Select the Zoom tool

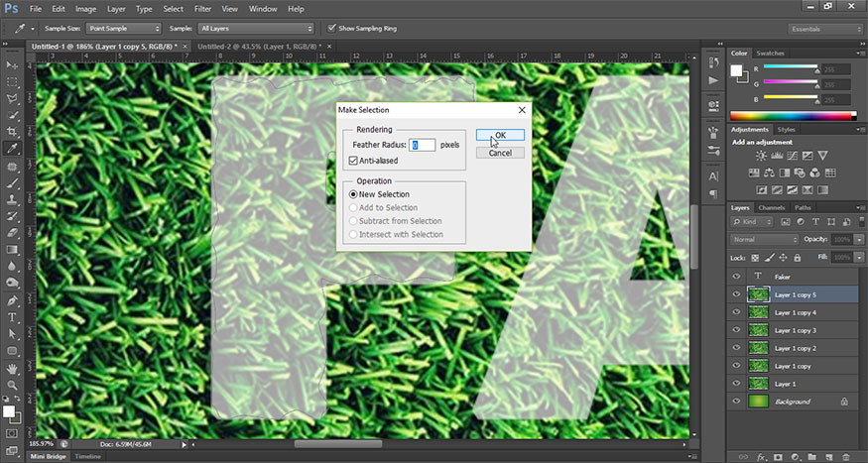point(12,385)
